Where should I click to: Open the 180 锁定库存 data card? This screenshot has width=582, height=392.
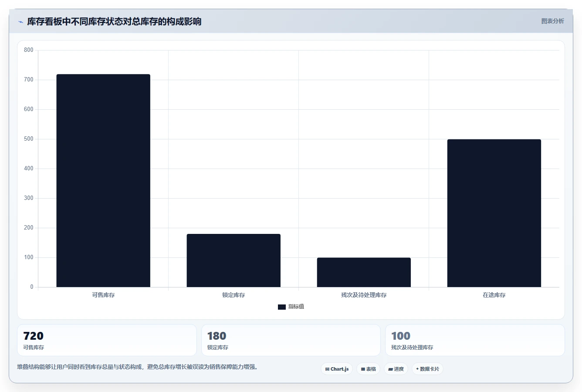[291, 340]
